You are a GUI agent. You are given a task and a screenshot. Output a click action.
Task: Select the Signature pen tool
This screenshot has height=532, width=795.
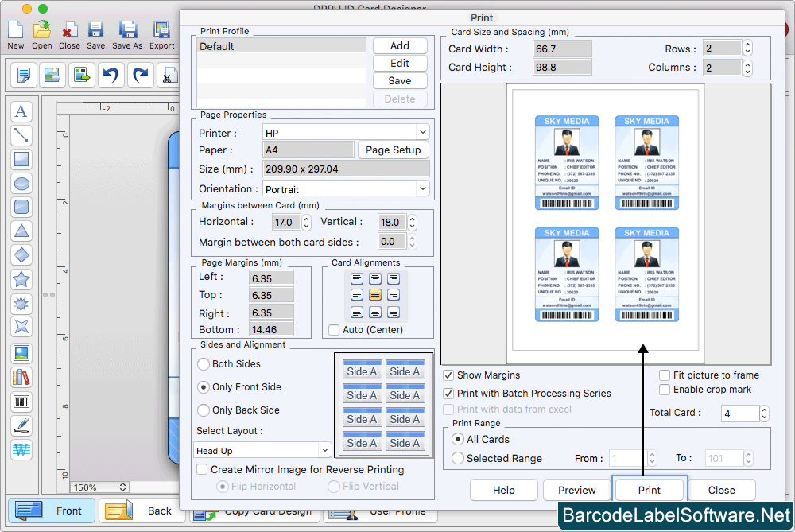click(21, 425)
